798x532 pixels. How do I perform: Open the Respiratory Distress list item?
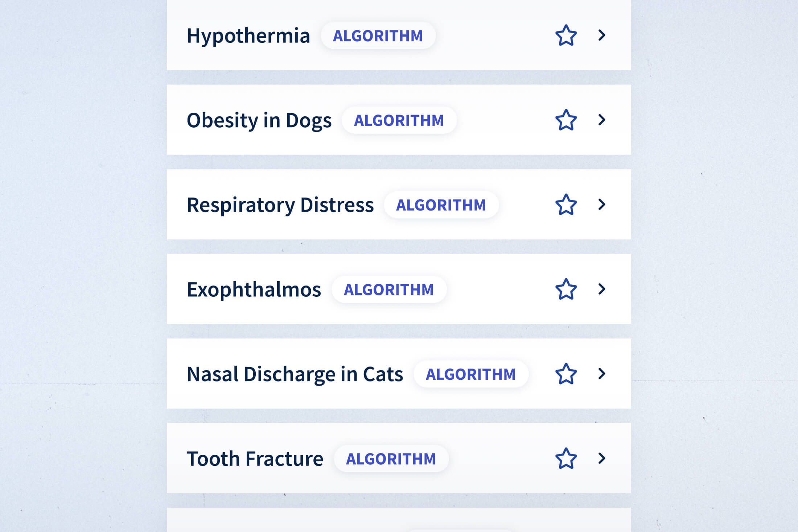coord(280,205)
